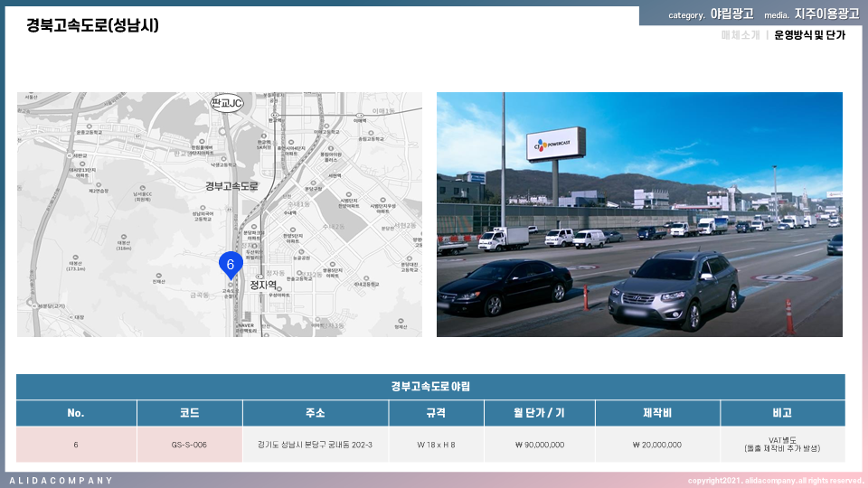
Task: Select the 매체소개 tab
Action: [740, 35]
